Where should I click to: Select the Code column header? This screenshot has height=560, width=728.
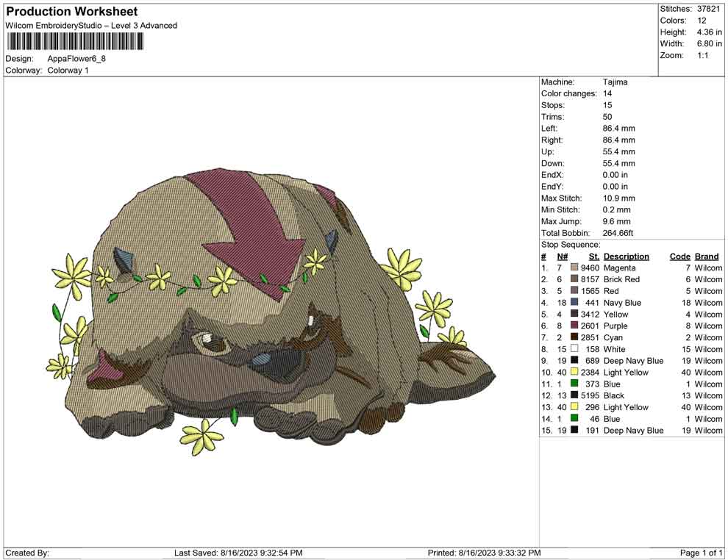tap(679, 256)
